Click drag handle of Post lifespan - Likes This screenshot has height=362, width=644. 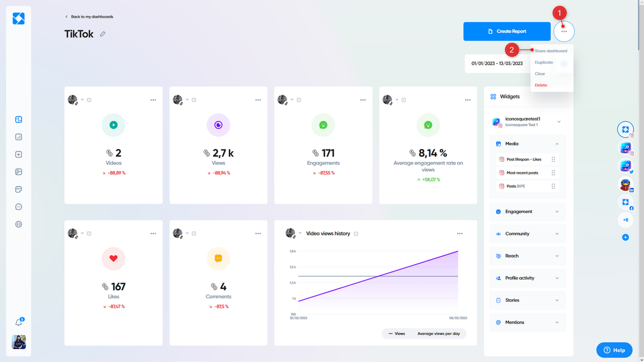pos(553,160)
